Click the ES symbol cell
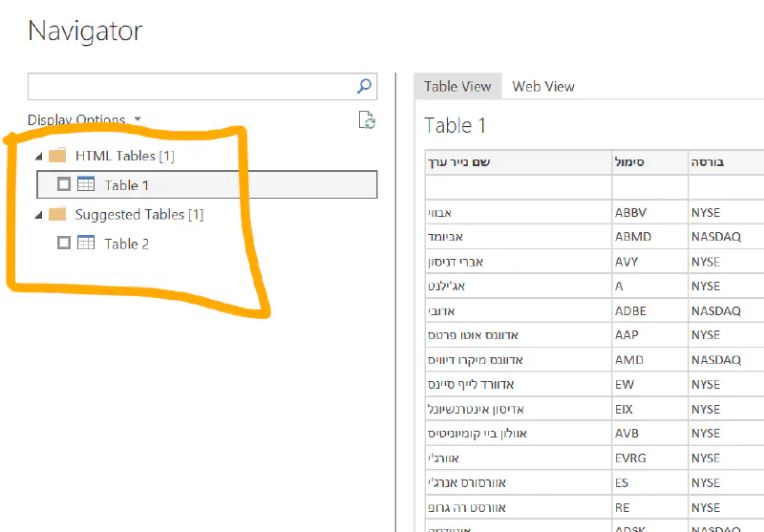This screenshot has width=764, height=532. tap(650, 482)
